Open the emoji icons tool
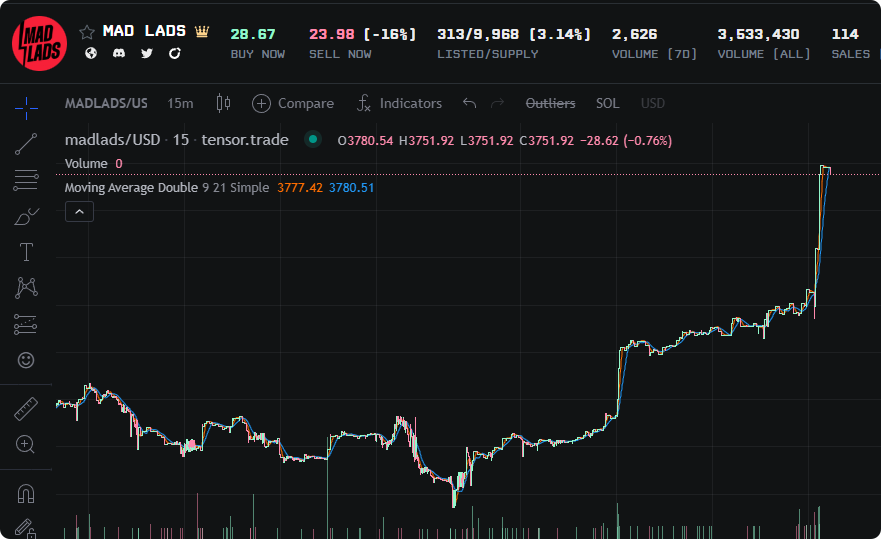This screenshot has width=881, height=539. (26, 360)
